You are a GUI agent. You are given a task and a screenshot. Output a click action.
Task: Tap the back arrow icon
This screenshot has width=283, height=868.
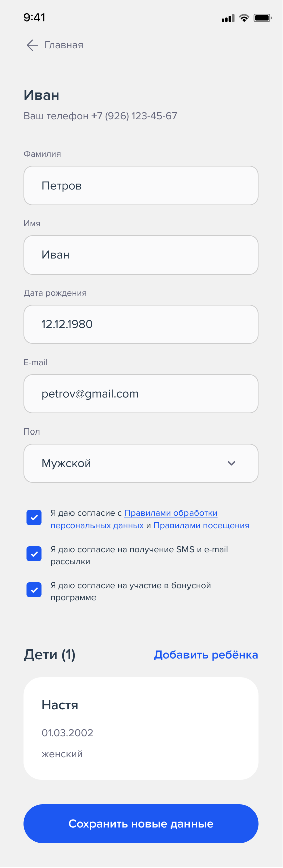32,45
